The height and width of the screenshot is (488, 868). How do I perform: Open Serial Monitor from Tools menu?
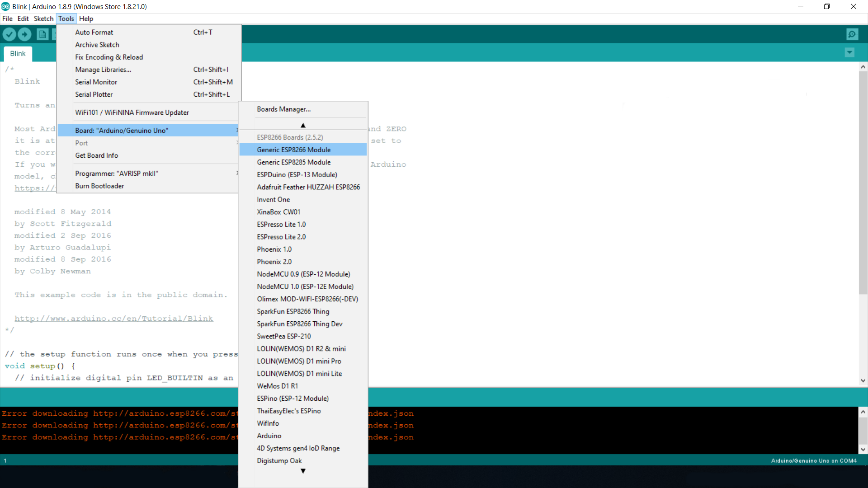[149, 82]
